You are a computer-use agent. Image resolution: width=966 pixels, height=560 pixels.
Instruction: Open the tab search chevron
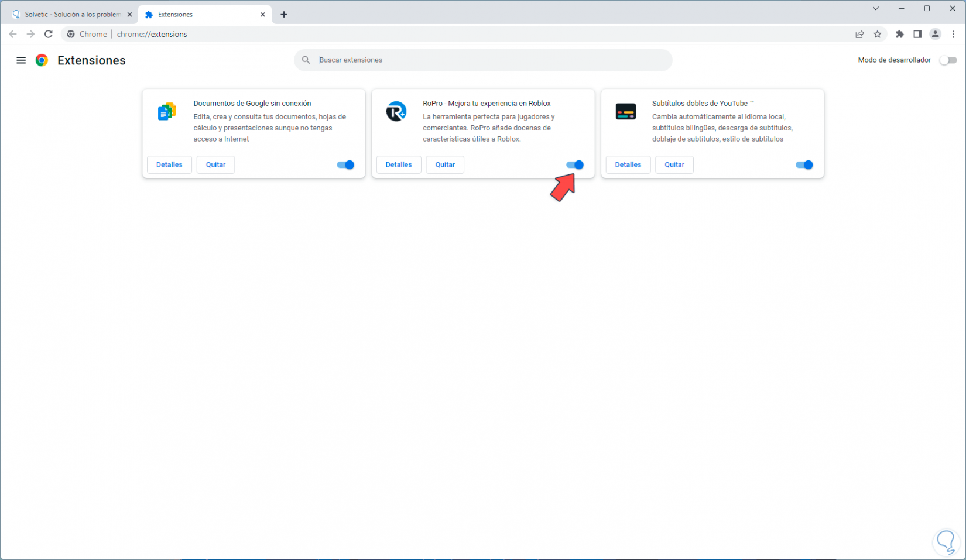pyautogui.click(x=876, y=9)
